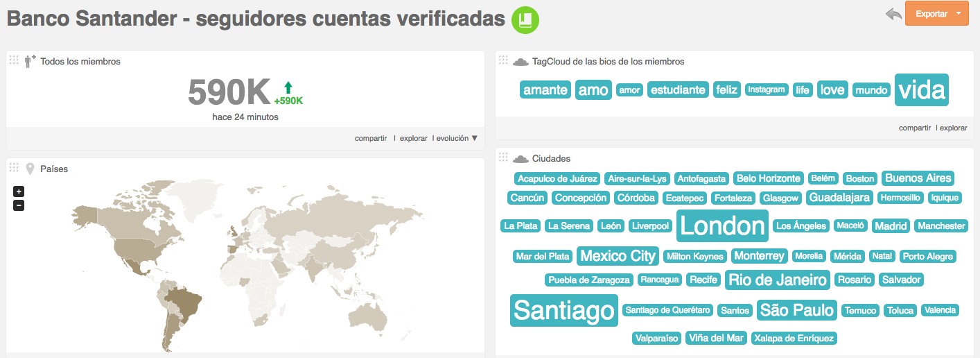Grab the Todos los miembros drag handle

[x=14, y=60]
